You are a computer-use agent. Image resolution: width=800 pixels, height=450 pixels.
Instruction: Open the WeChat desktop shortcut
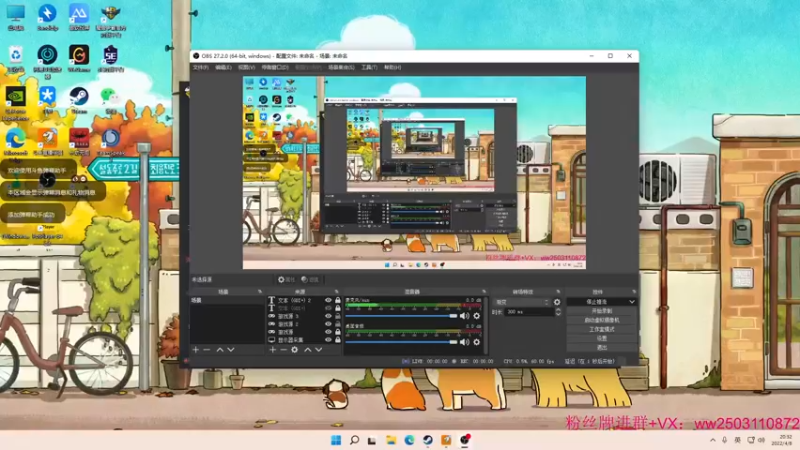click(110, 99)
